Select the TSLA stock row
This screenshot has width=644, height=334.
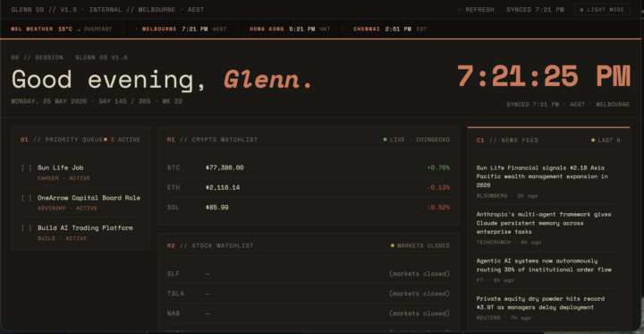click(x=308, y=294)
